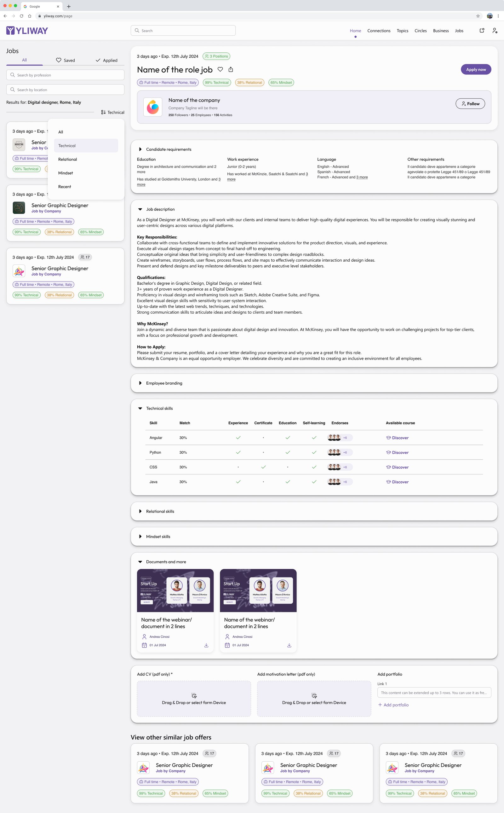This screenshot has height=813, width=504.
Task: Click the motivation letter drop zone
Action: tap(314, 699)
